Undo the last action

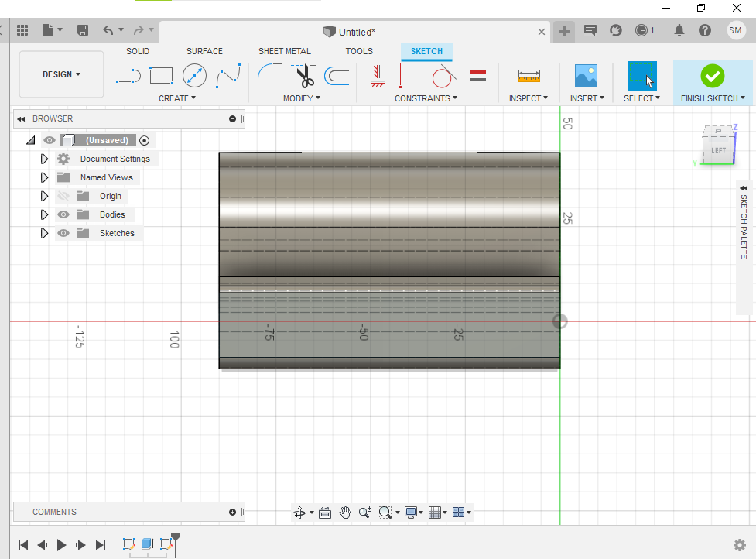coord(108,30)
